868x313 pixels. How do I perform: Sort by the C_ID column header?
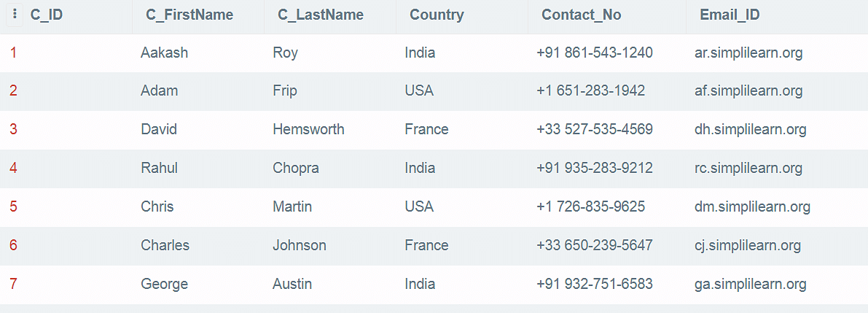click(47, 15)
